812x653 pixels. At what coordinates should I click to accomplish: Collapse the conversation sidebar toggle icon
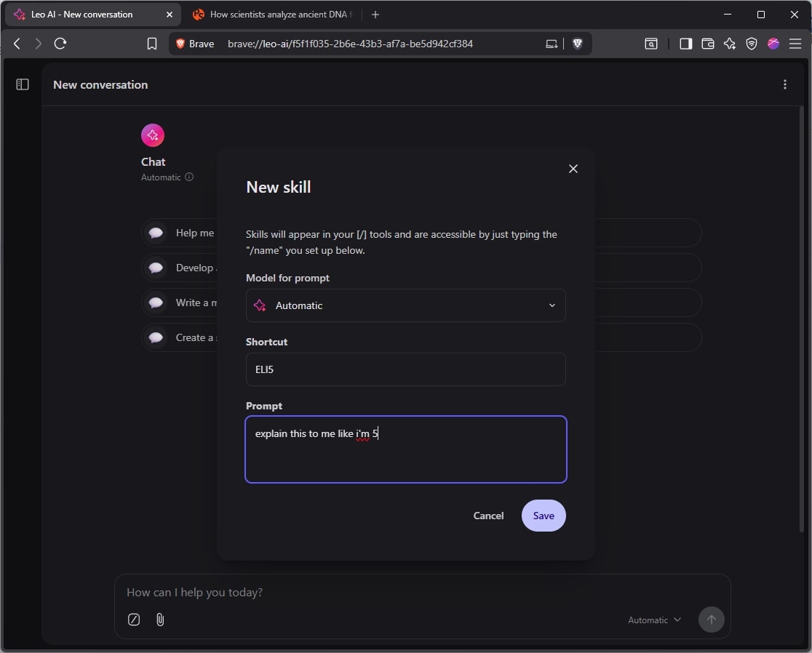[22, 84]
